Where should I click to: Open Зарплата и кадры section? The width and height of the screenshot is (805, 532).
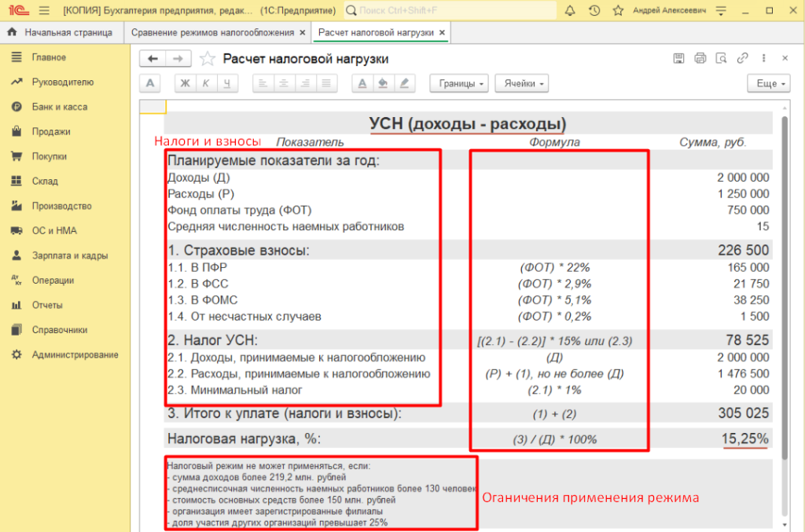point(69,255)
